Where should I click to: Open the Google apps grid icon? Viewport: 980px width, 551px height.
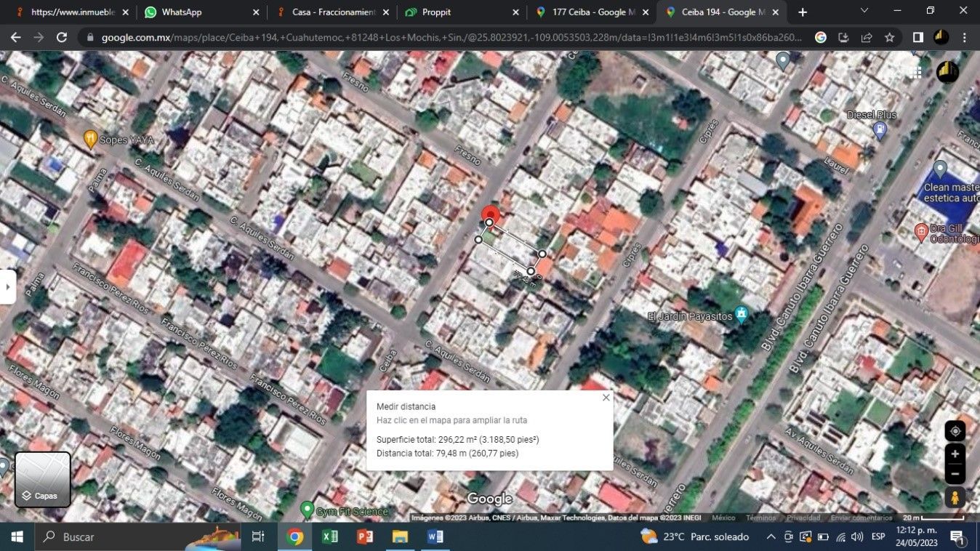coord(915,71)
